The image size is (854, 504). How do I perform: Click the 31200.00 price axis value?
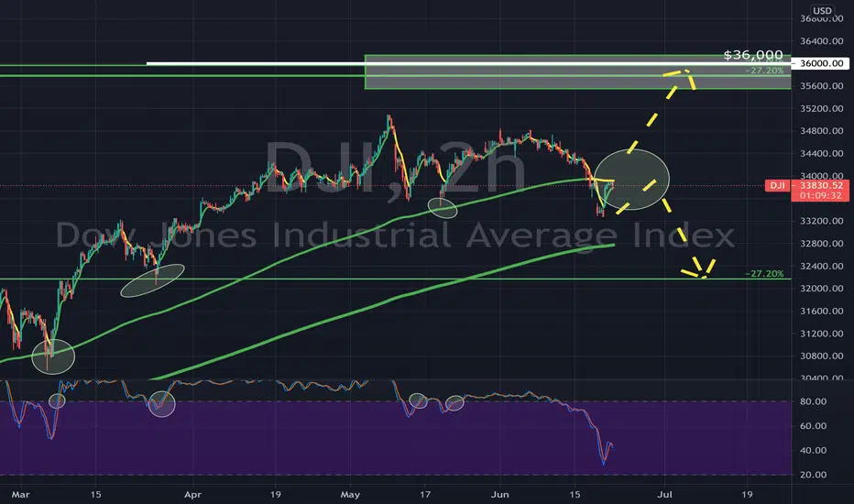(x=821, y=334)
